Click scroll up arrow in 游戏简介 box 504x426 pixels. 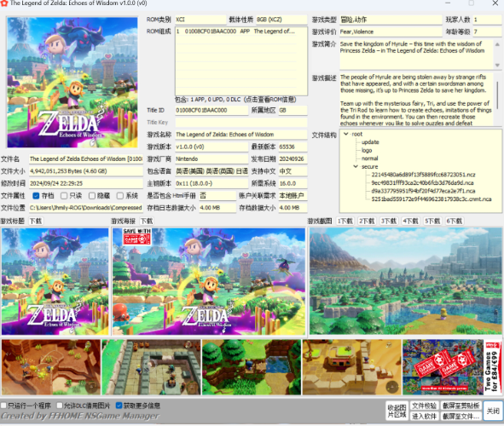coord(497,44)
